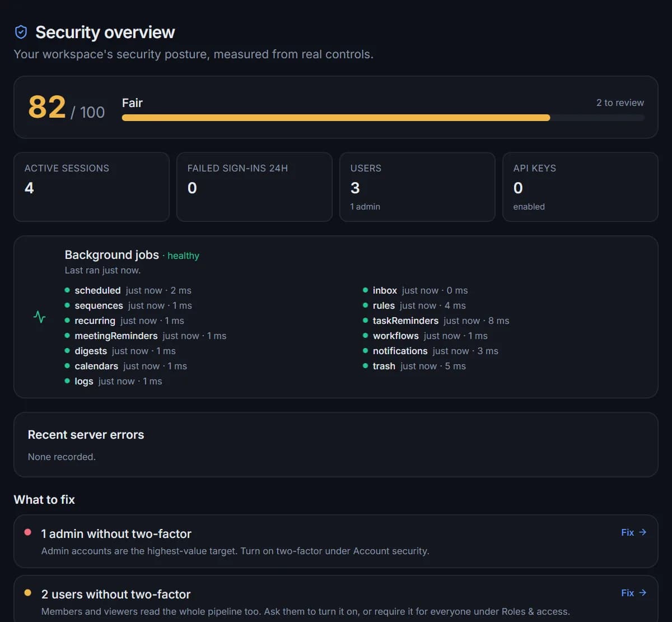Click the 'sequences' job entry
This screenshot has width=672, height=622.
point(128,305)
